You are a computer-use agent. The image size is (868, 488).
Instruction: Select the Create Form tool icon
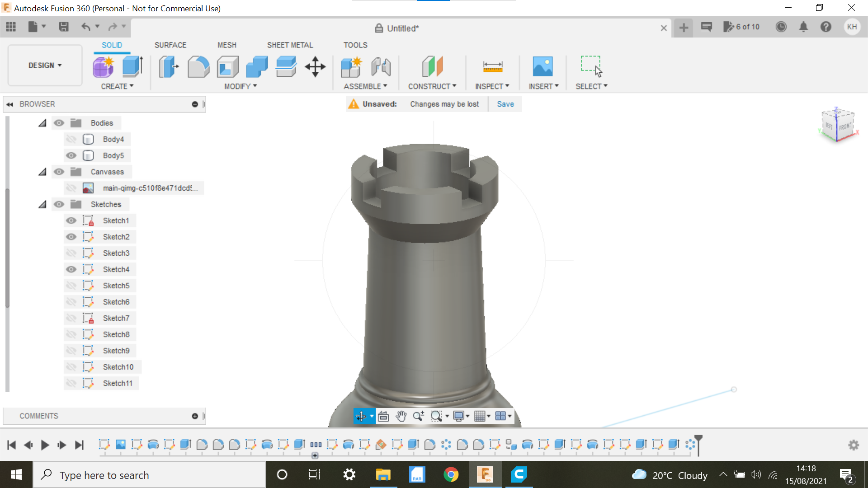click(x=104, y=67)
